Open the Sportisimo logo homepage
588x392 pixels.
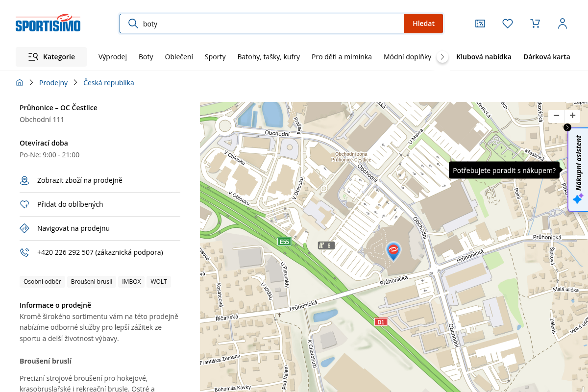click(x=48, y=23)
